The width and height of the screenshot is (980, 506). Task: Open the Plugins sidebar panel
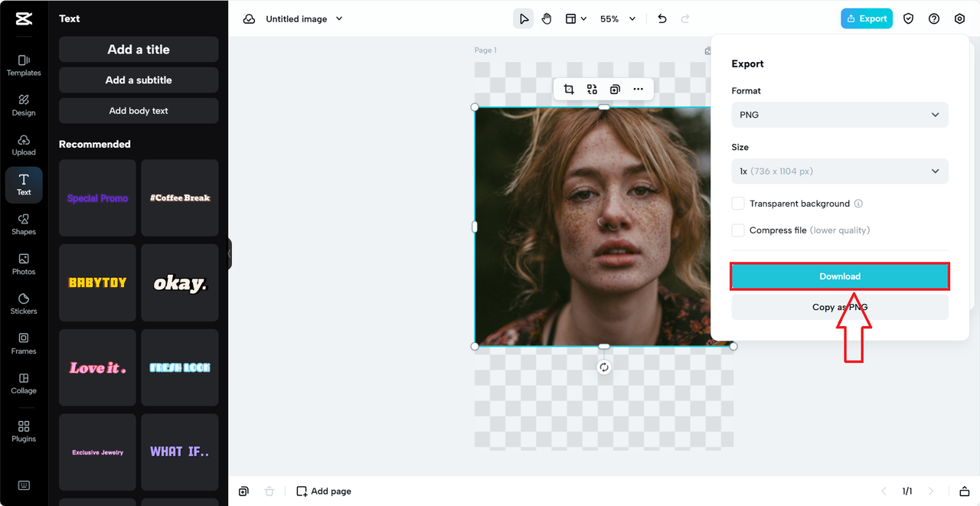[x=24, y=432]
